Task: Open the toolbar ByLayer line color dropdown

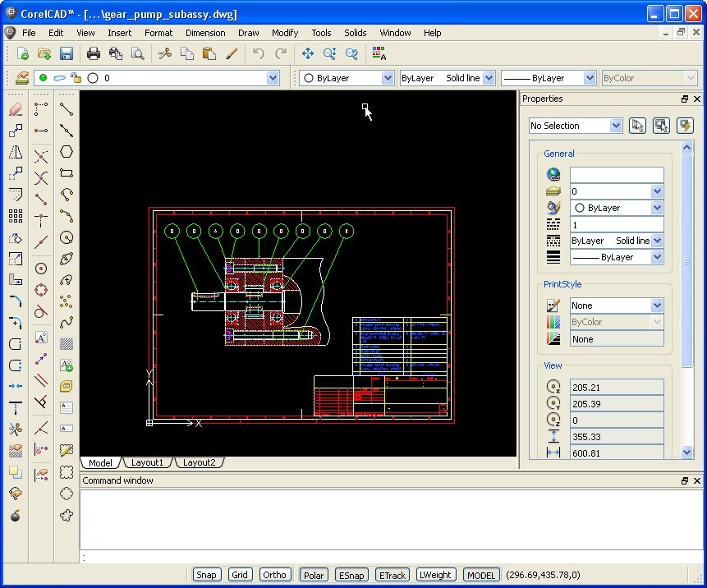Action: [388, 78]
